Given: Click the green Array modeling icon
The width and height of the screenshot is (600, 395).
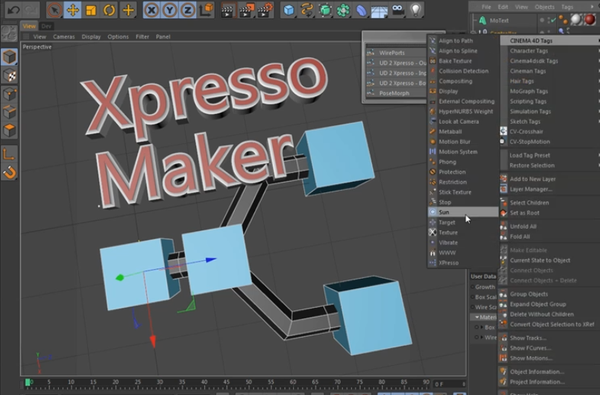Looking at the screenshot, I should coord(343,10).
